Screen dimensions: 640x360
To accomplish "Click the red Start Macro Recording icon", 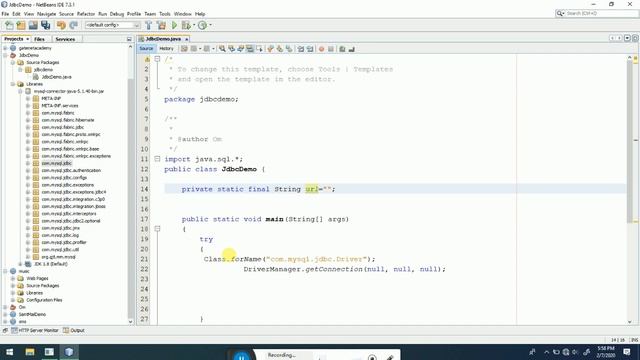I will tap(321, 49).
